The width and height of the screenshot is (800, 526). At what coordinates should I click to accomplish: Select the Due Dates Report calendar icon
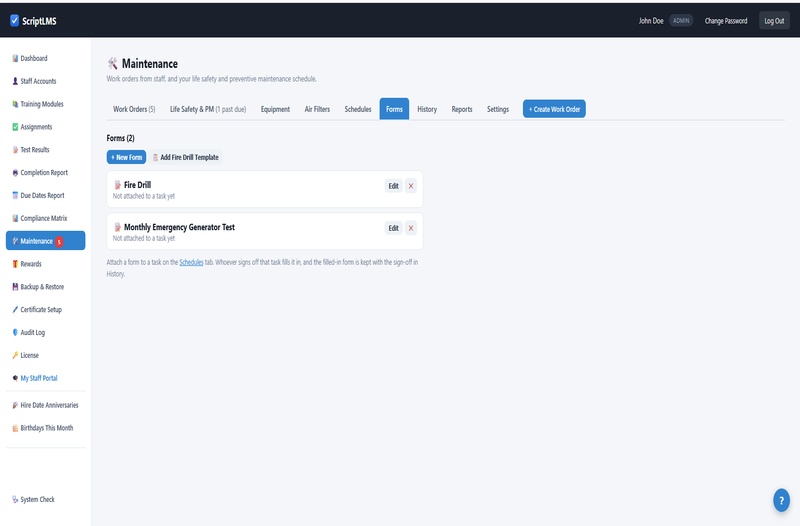click(x=15, y=195)
